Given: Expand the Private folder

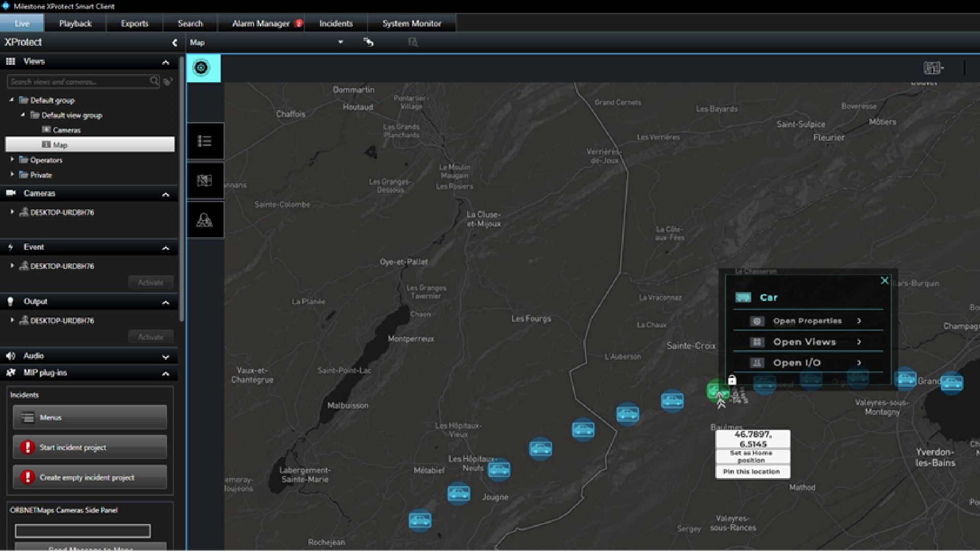Looking at the screenshot, I should tap(12, 174).
